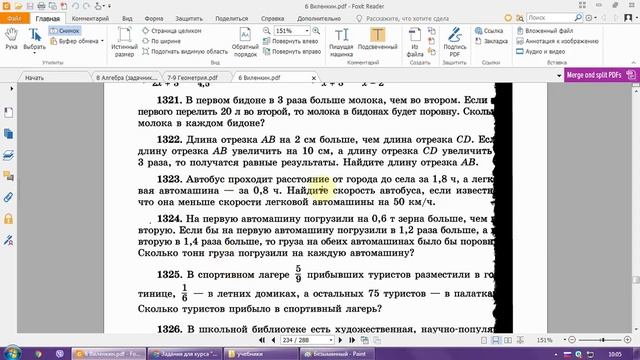Add Image Annotation (Аннотация к изображению)
This screenshot has height=360, width=640.
pos(557,41)
